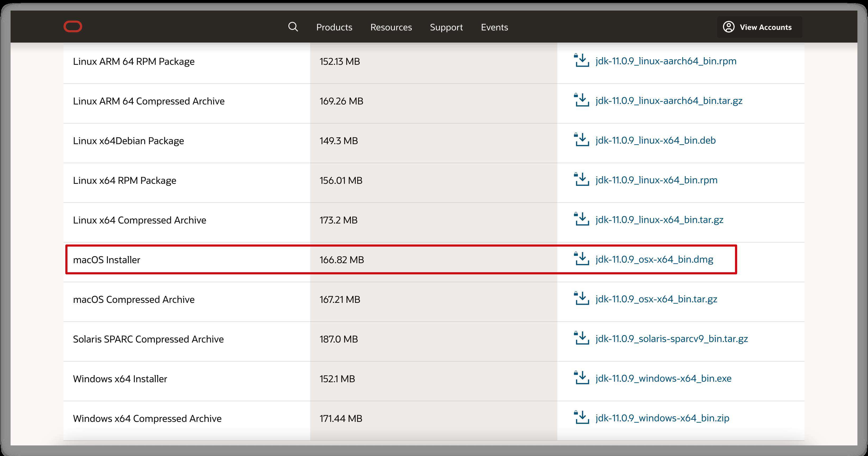The height and width of the screenshot is (456, 868).
Task: Download jdk-11.0.9_linux-x64_bin.deb link
Action: tap(655, 140)
